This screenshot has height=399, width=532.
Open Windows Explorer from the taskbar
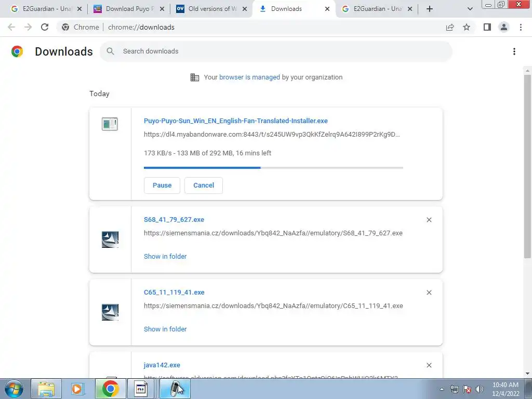tap(46, 389)
